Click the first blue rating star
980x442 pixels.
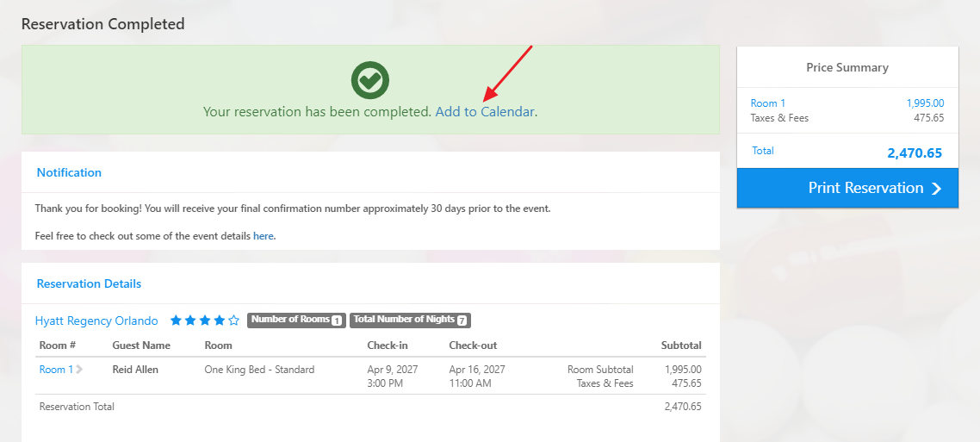(x=176, y=321)
